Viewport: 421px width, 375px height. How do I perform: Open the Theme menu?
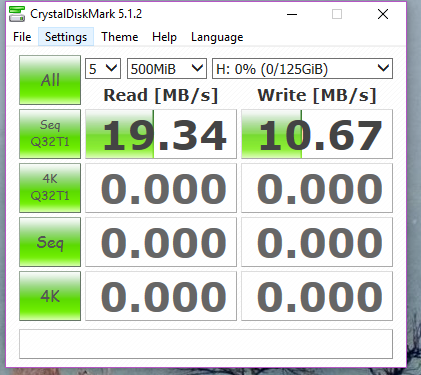120,37
